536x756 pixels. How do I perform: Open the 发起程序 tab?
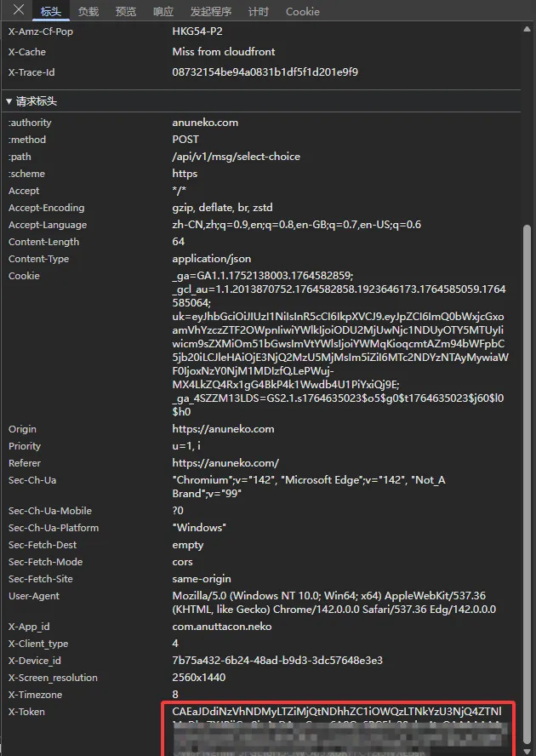point(211,12)
